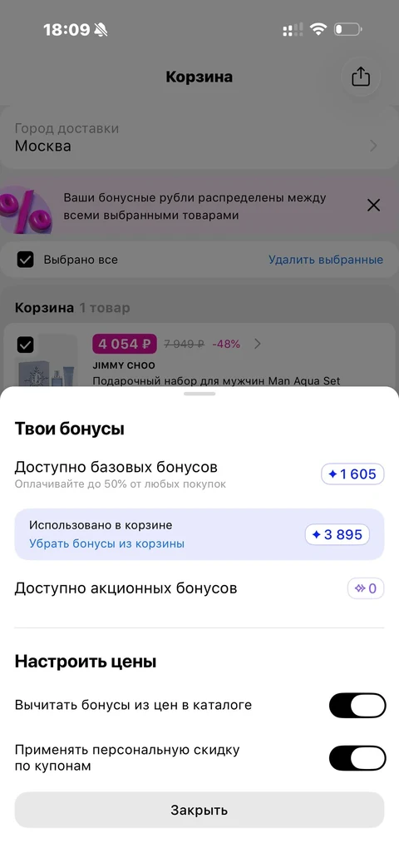Tap the used bonuses 3 895 badge
The width and height of the screenshot is (399, 868).
coord(337,534)
